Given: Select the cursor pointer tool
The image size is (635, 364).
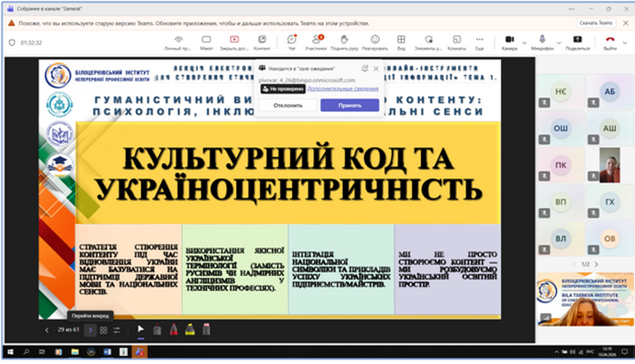Looking at the screenshot, I should coord(141,330).
